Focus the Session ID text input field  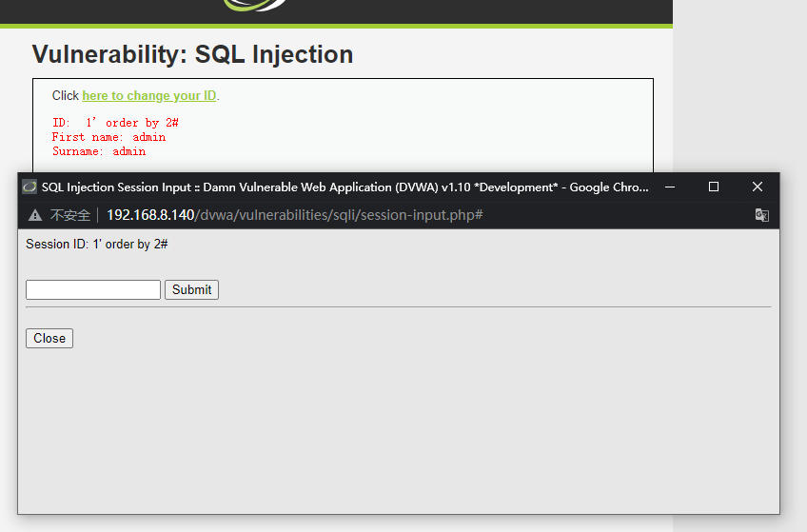[x=93, y=289]
